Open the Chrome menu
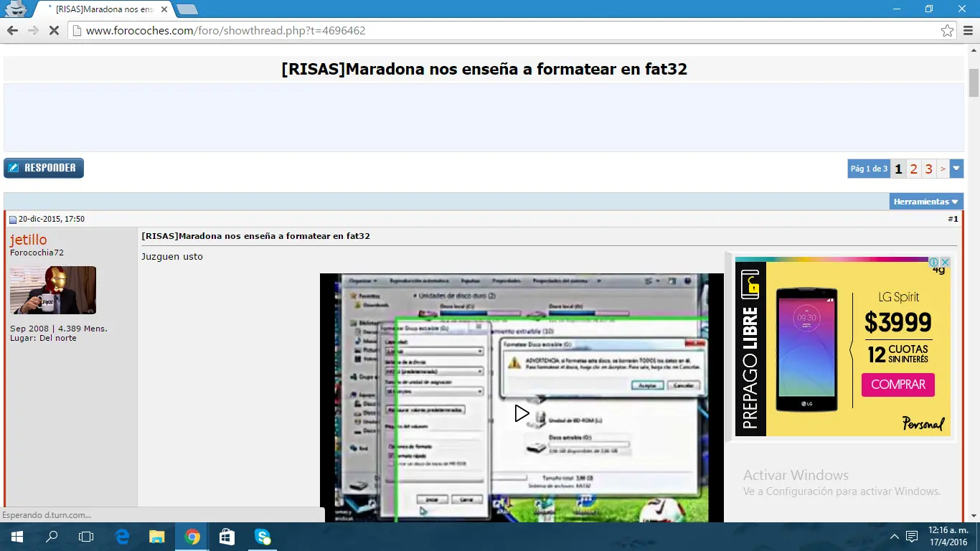 (x=967, y=31)
